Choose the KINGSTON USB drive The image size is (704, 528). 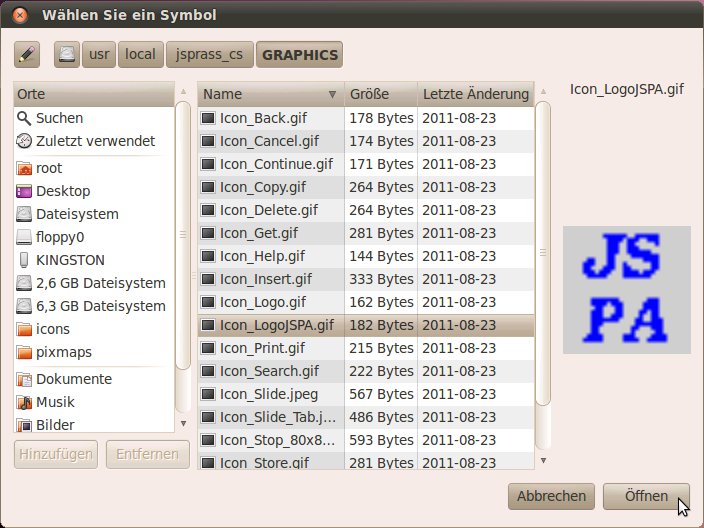(70, 260)
